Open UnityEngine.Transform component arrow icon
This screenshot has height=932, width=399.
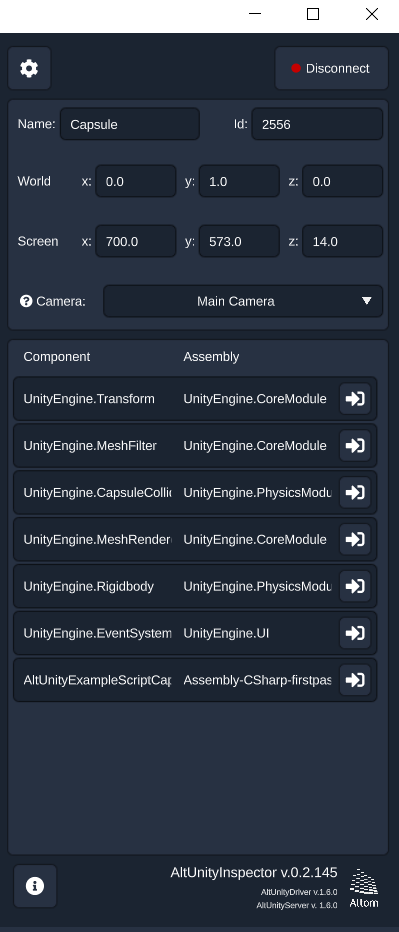pos(355,399)
